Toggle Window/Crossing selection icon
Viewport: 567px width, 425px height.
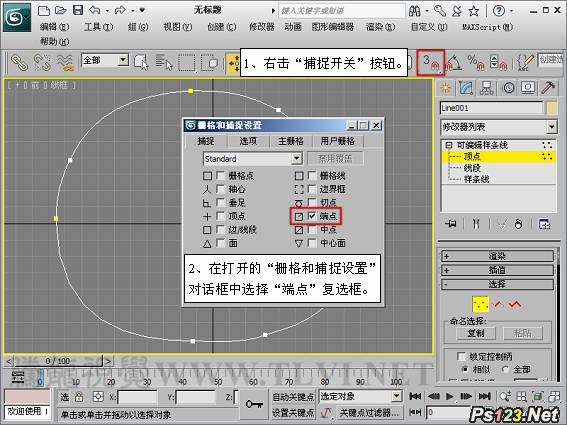(209, 63)
